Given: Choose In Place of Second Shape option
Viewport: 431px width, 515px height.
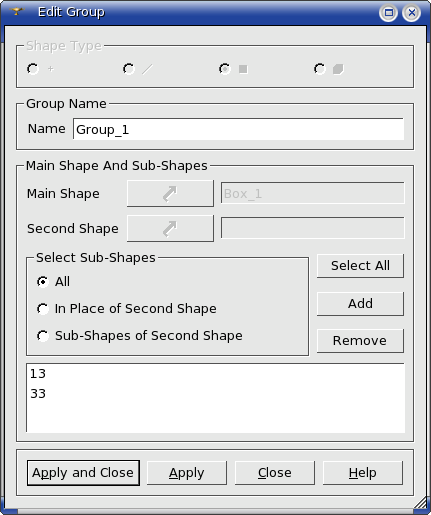Looking at the screenshot, I should click(x=43, y=309).
